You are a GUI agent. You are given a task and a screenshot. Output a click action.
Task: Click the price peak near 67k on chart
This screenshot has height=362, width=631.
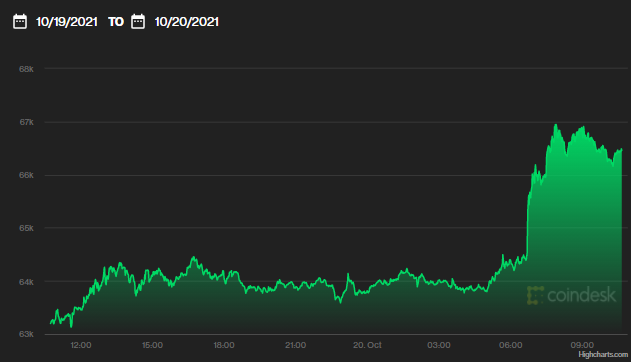(556, 125)
